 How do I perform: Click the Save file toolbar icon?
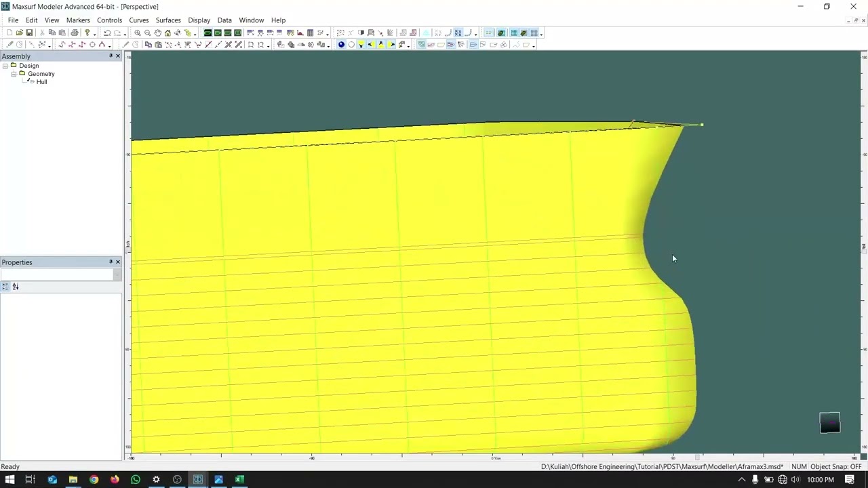(29, 33)
